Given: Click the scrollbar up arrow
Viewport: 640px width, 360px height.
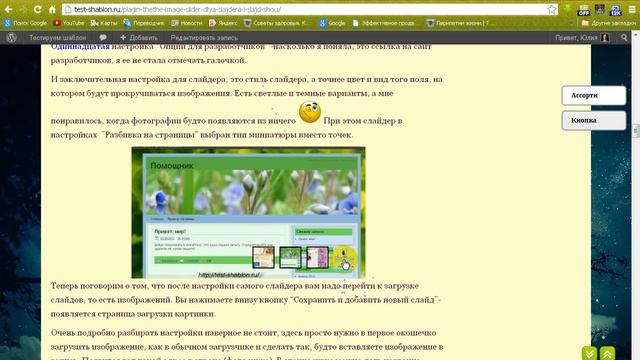Looking at the screenshot, I should (636, 35).
